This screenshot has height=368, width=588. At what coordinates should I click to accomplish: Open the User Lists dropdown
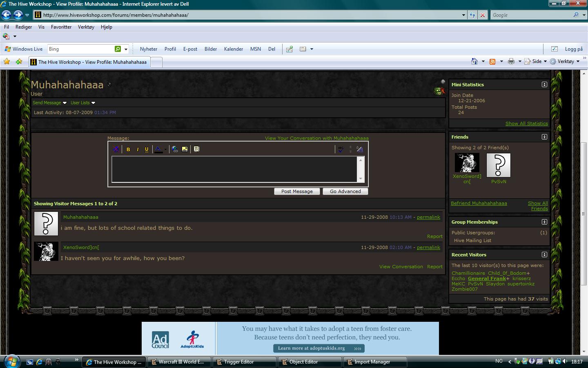[x=82, y=103]
